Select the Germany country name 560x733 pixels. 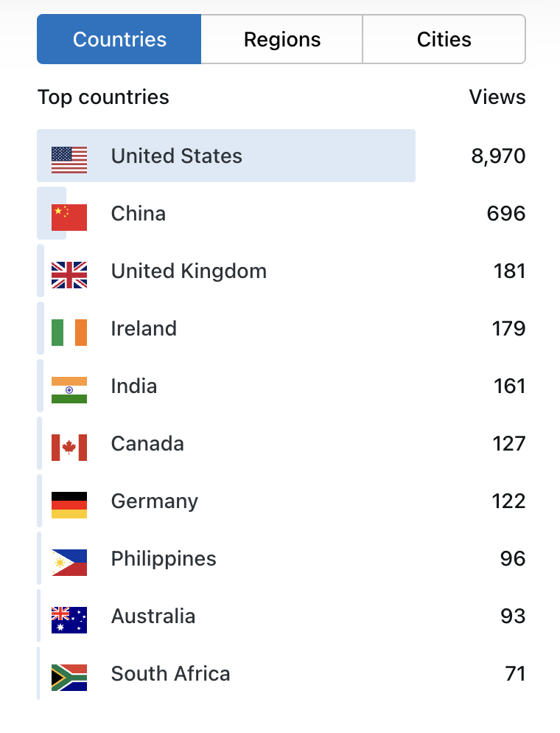(155, 501)
